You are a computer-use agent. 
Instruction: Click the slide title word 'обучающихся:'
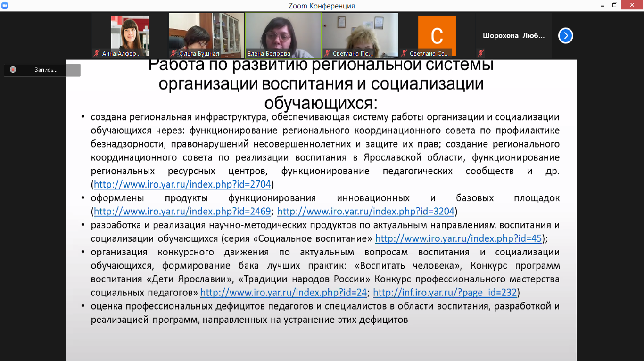tap(321, 102)
